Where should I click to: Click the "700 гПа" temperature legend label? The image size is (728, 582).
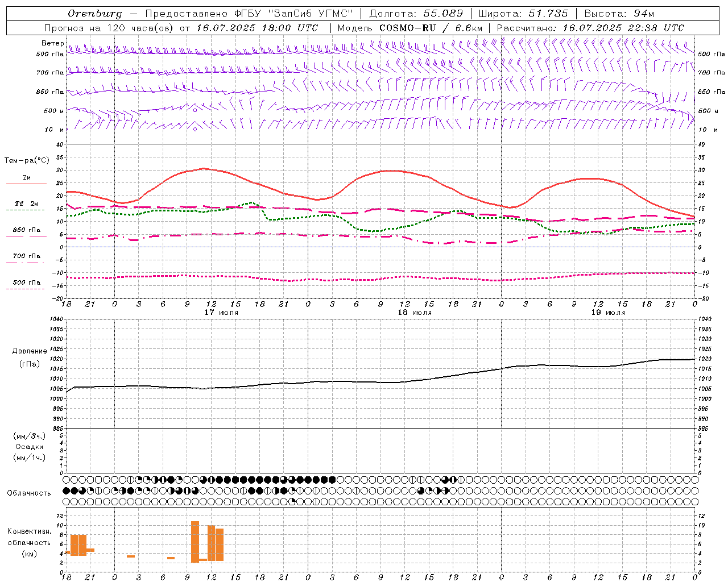pos(27,256)
